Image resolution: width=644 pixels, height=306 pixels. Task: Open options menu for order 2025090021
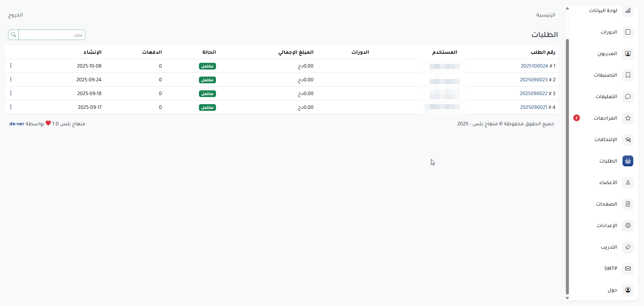(11, 107)
